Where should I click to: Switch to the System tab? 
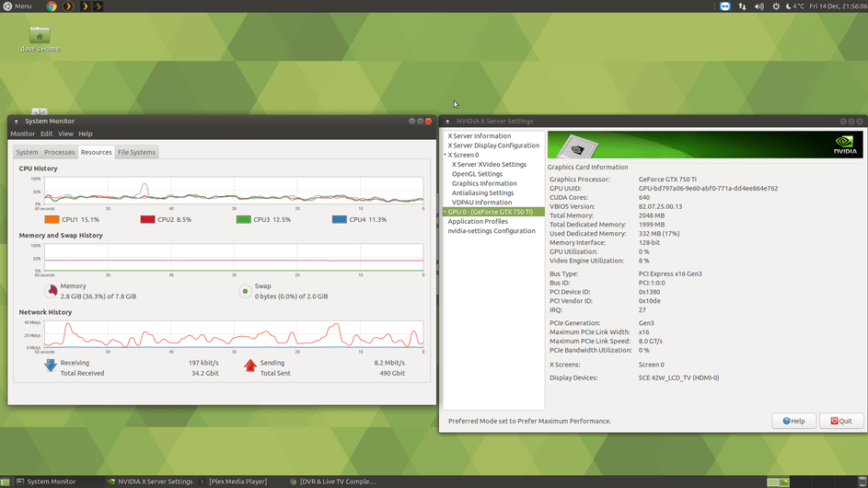tap(27, 152)
